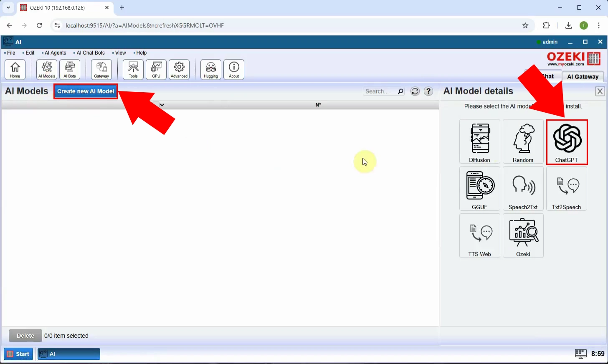Open browser downloads icon
Image resolution: width=608 pixels, height=364 pixels.
click(568, 25)
